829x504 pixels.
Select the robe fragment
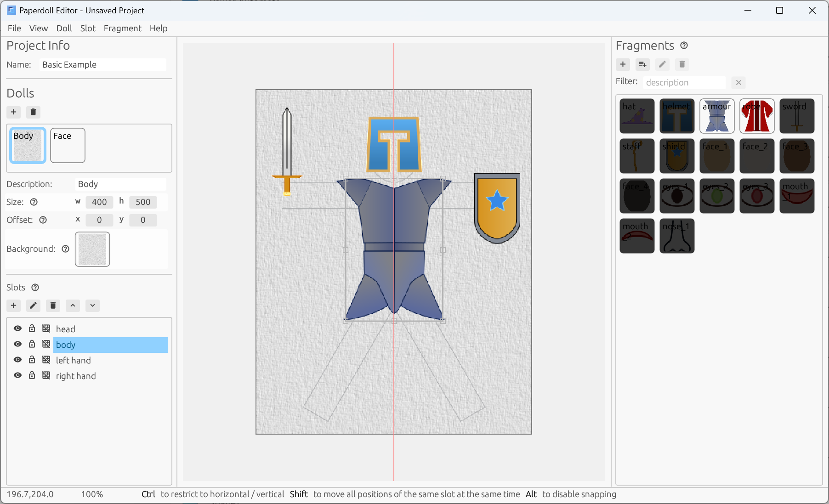click(757, 116)
